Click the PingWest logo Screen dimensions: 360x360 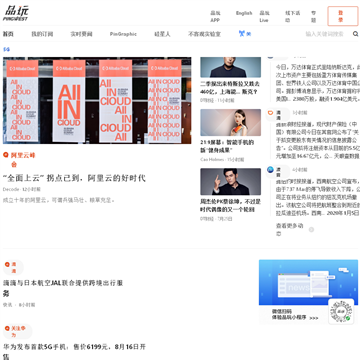16,13
